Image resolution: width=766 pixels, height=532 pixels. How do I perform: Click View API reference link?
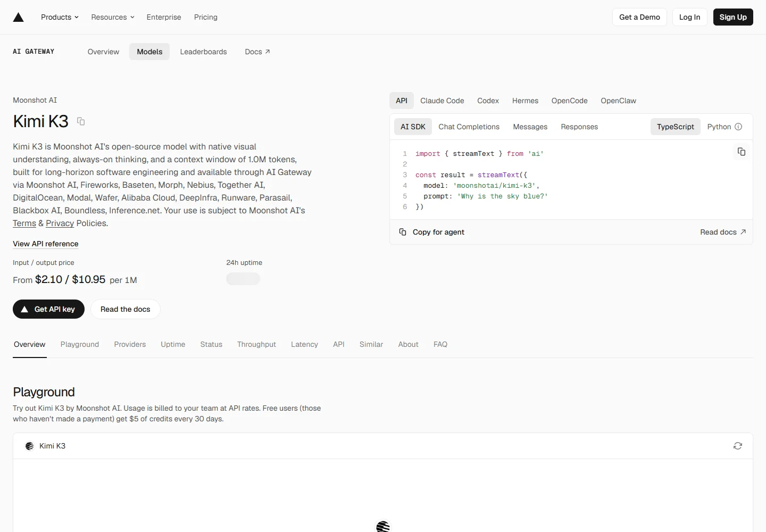coord(46,244)
